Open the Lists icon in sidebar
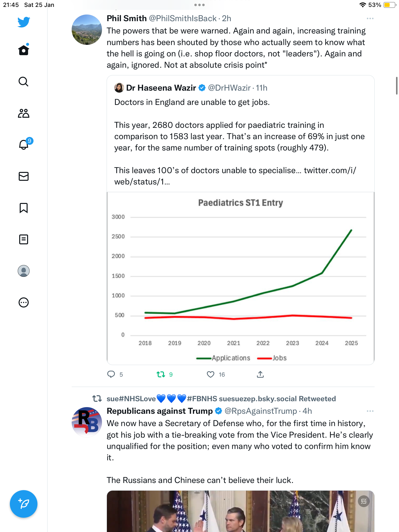The height and width of the screenshot is (532, 399). click(24, 239)
